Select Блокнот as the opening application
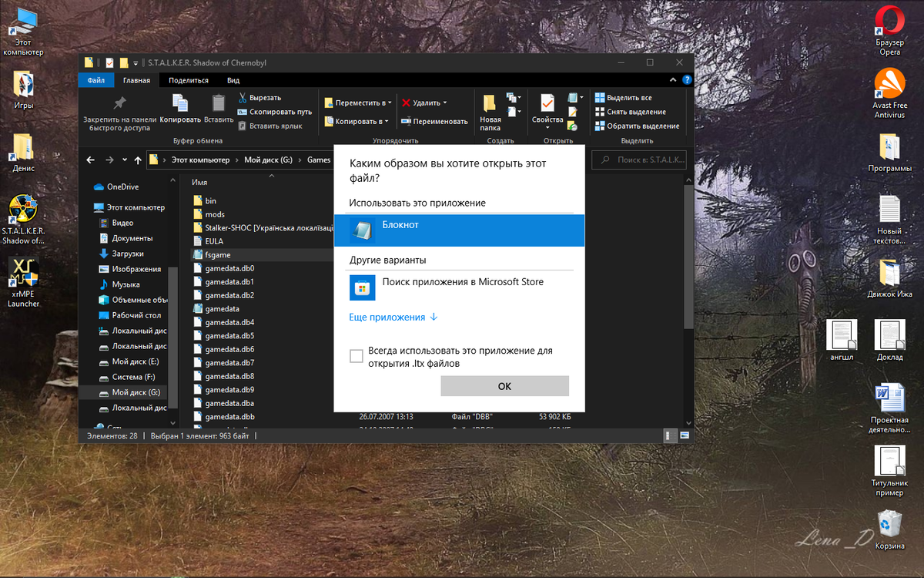 [x=459, y=230]
